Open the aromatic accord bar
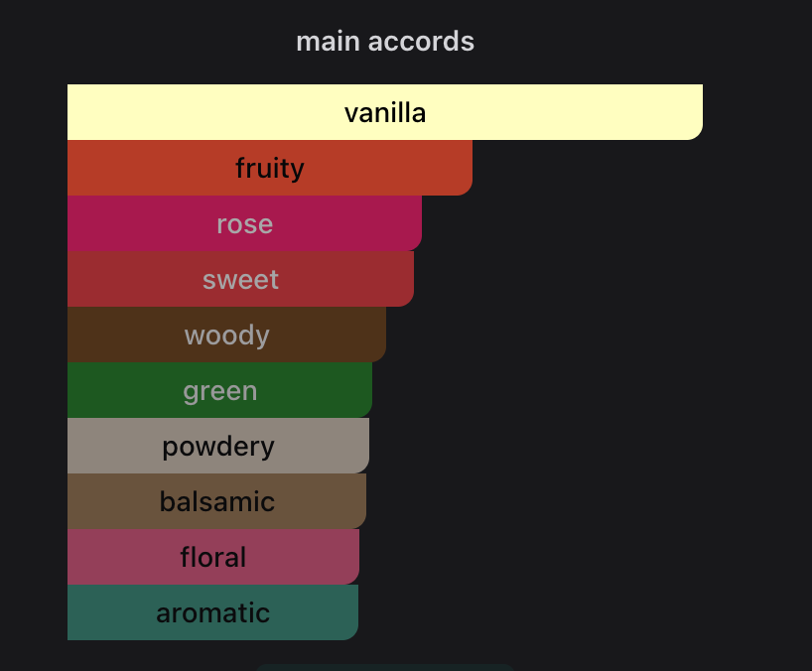Viewport: 812px width, 671px height. 212,612
